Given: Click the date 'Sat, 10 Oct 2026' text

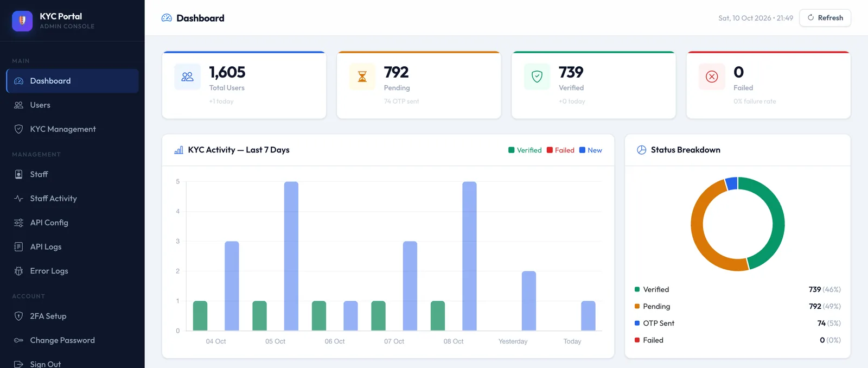Looking at the screenshot, I should (x=745, y=18).
